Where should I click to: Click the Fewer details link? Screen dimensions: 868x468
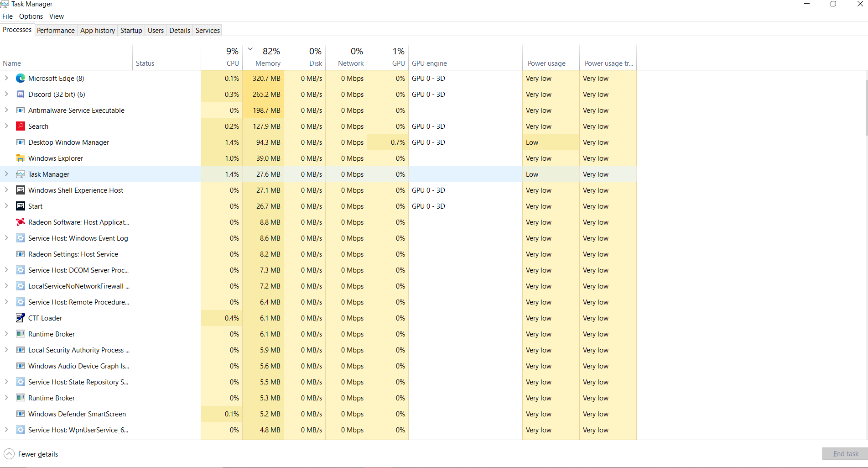point(38,454)
